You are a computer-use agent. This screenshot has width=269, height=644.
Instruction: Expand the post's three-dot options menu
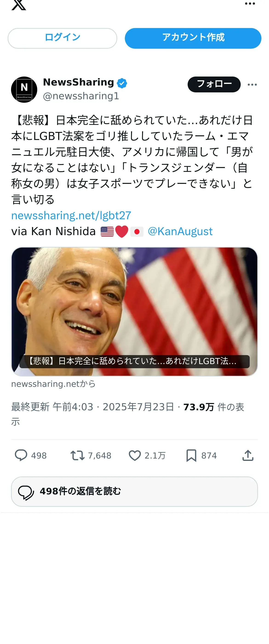pos(252,85)
